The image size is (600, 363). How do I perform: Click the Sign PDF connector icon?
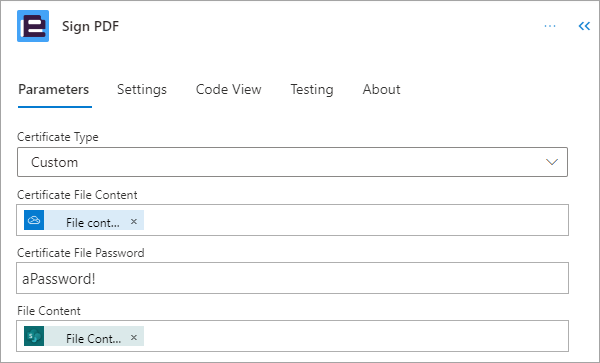(x=33, y=26)
